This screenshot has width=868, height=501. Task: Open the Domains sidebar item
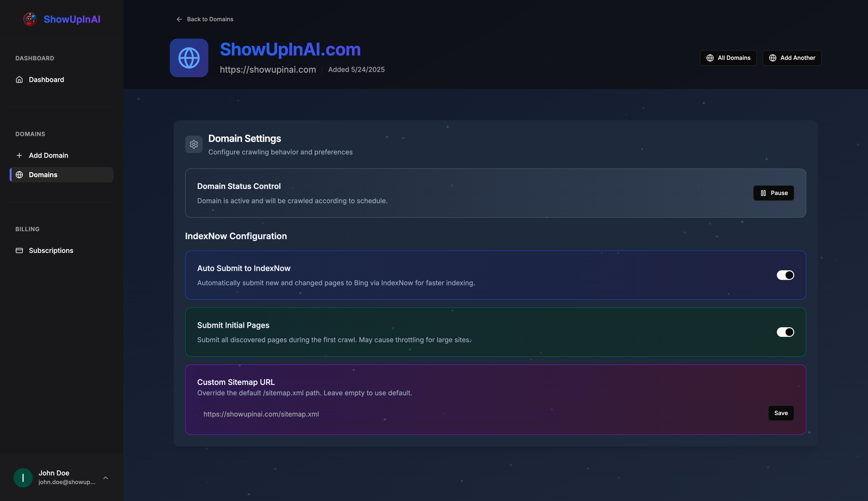[61, 174]
